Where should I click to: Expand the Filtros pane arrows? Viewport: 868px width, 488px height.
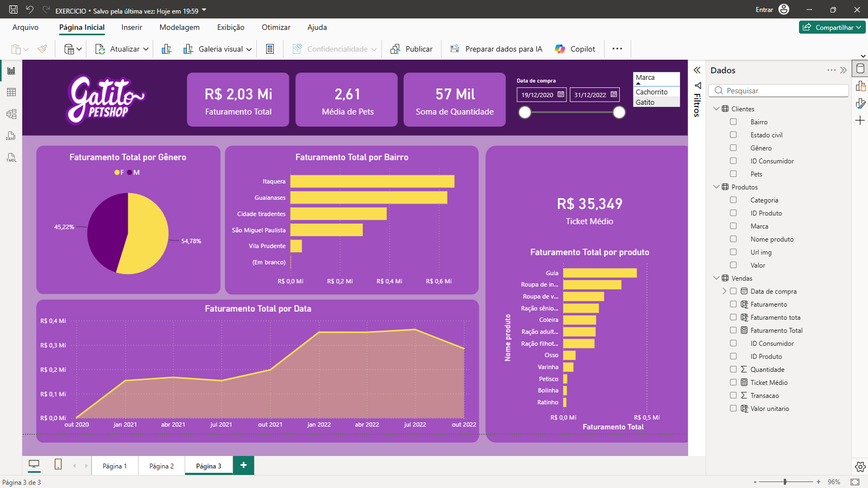point(697,70)
